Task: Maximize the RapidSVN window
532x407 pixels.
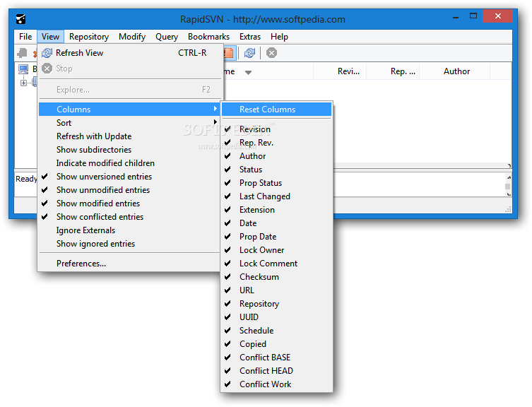Action: point(473,16)
